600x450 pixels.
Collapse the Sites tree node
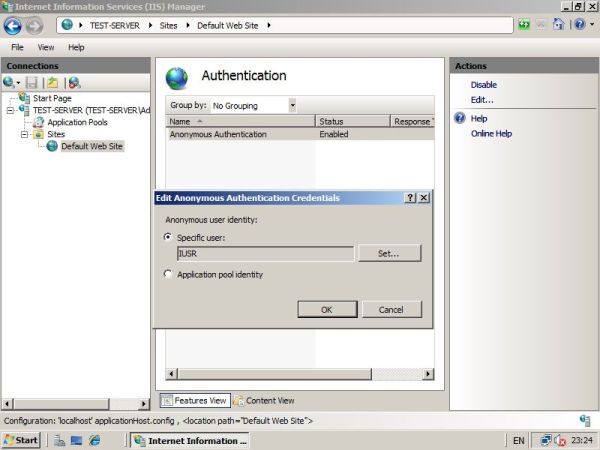coord(24,134)
